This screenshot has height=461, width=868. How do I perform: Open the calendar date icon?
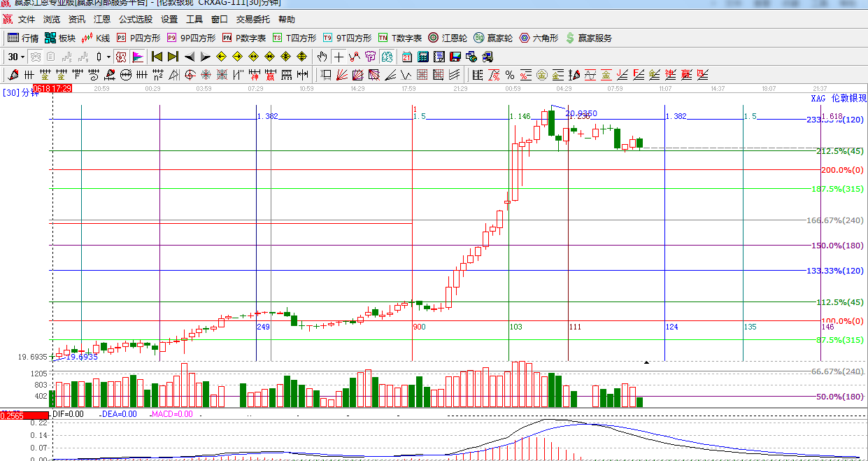406,57
